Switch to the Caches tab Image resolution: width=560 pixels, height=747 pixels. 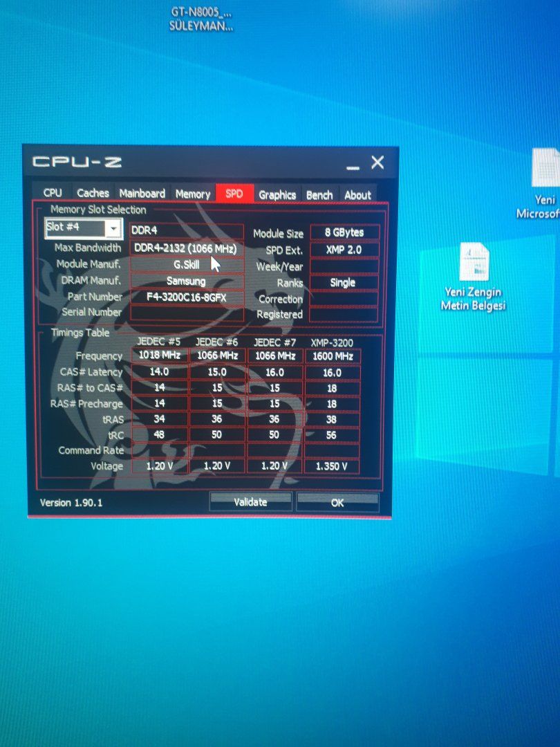(x=93, y=193)
